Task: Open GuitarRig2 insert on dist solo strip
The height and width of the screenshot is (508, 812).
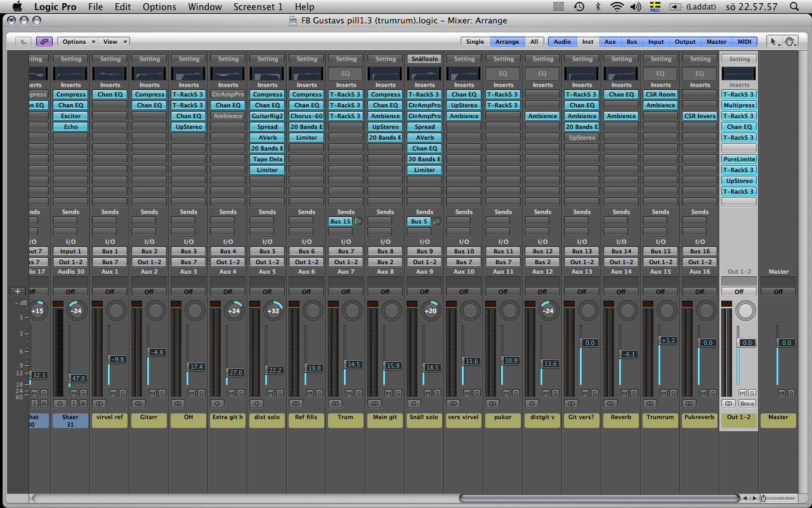Action: [x=267, y=116]
